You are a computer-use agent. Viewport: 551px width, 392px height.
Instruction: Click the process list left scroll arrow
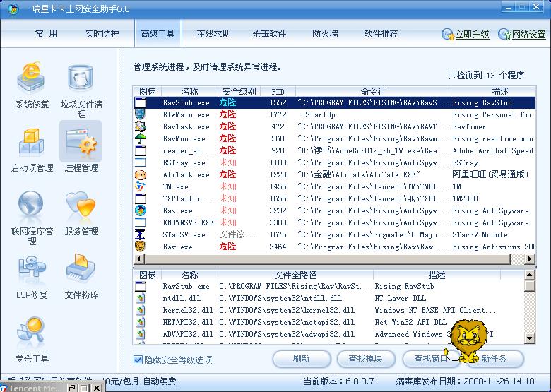pos(139,259)
